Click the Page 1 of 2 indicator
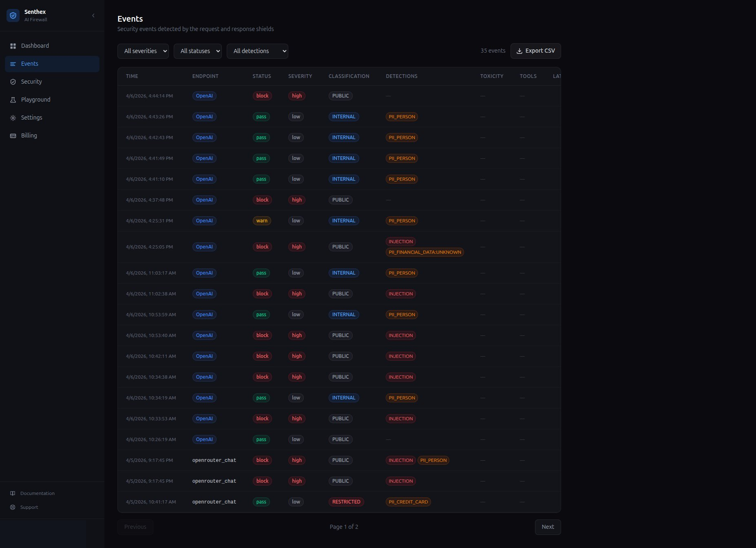This screenshot has height=548, width=756. tap(344, 527)
